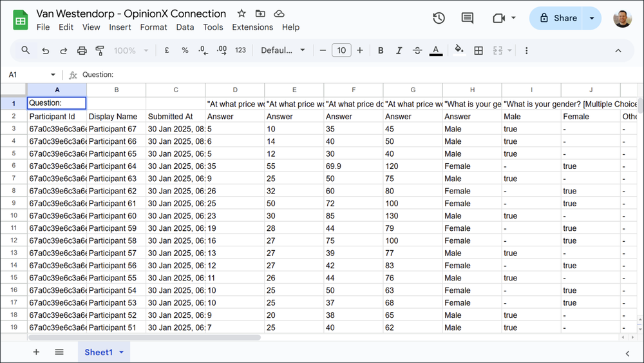Viewport: 644px width, 363px height.
Task: Open name box dropdown arrow
Action: click(53, 74)
